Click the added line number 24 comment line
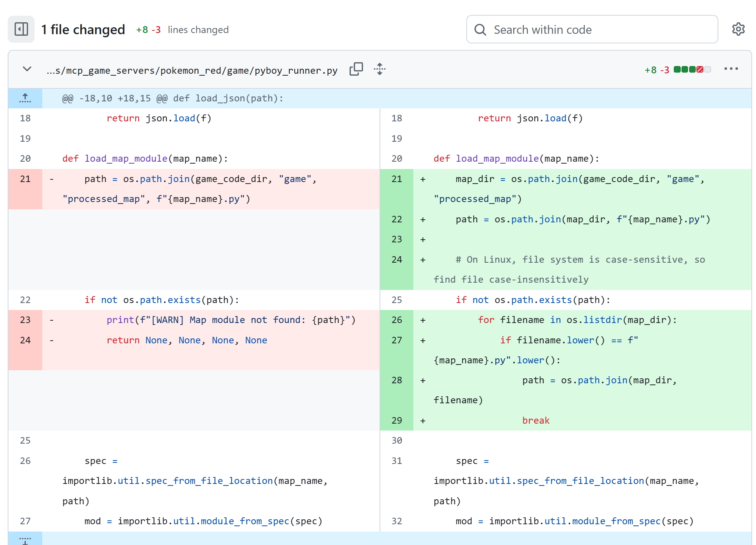 [396, 260]
